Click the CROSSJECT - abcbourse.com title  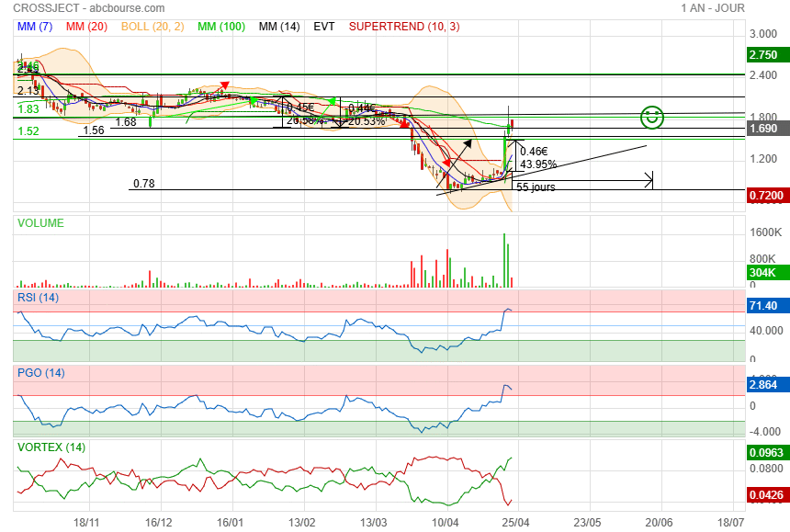tap(89, 8)
